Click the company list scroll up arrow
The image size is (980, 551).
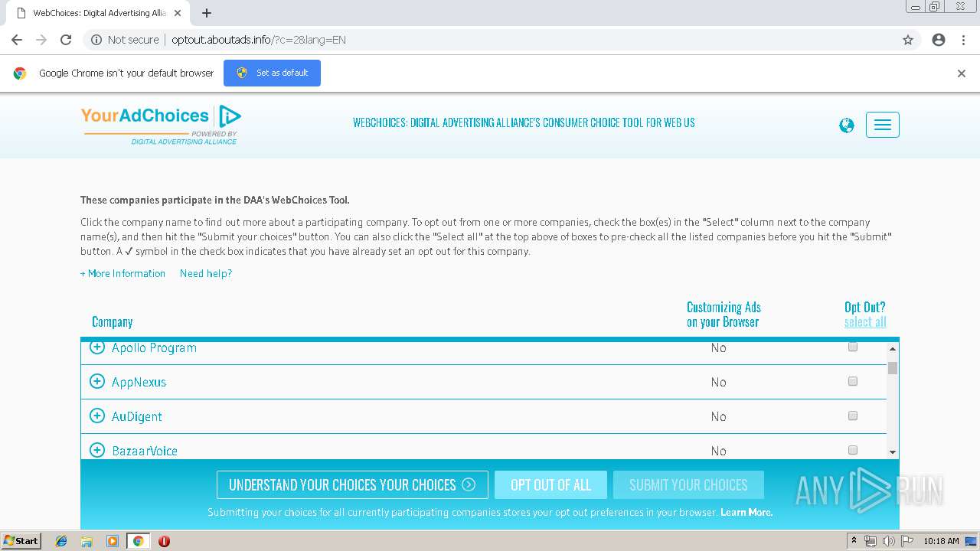click(x=893, y=348)
